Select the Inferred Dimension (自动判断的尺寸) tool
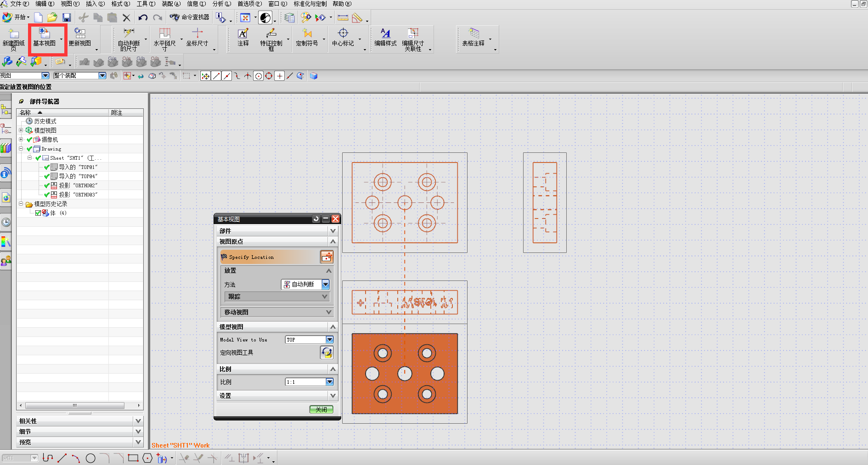 129,39
